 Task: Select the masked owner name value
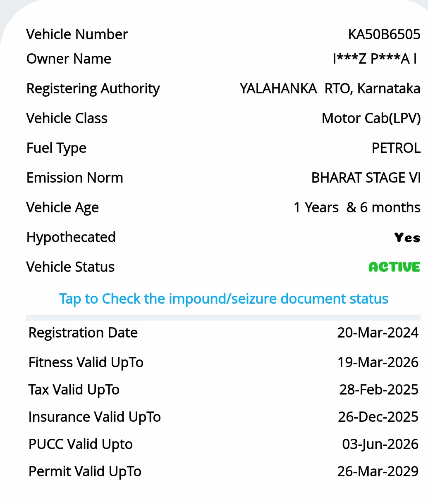point(375,59)
